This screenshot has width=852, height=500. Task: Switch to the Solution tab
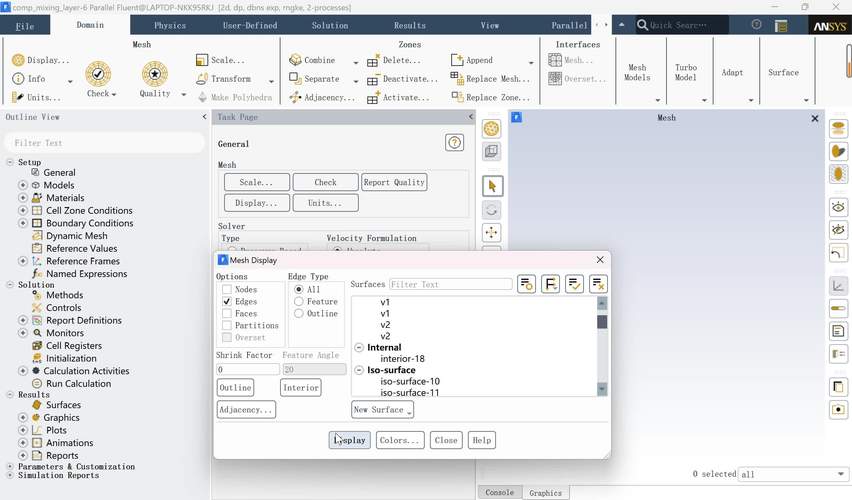click(330, 26)
